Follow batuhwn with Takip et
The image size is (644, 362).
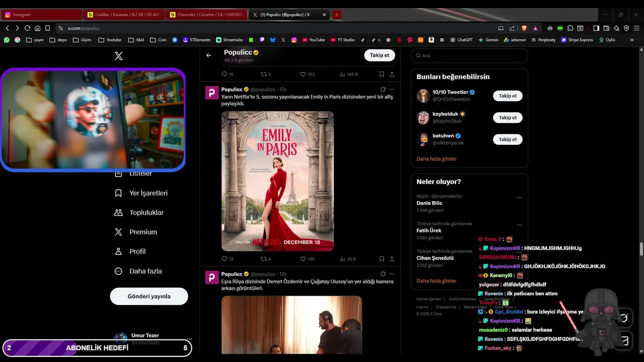pyautogui.click(x=508, y=139)
